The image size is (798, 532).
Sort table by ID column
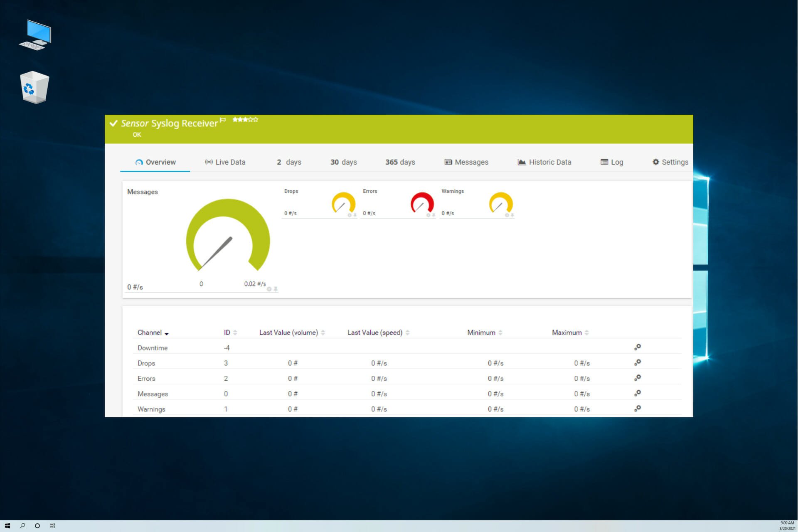230,332
